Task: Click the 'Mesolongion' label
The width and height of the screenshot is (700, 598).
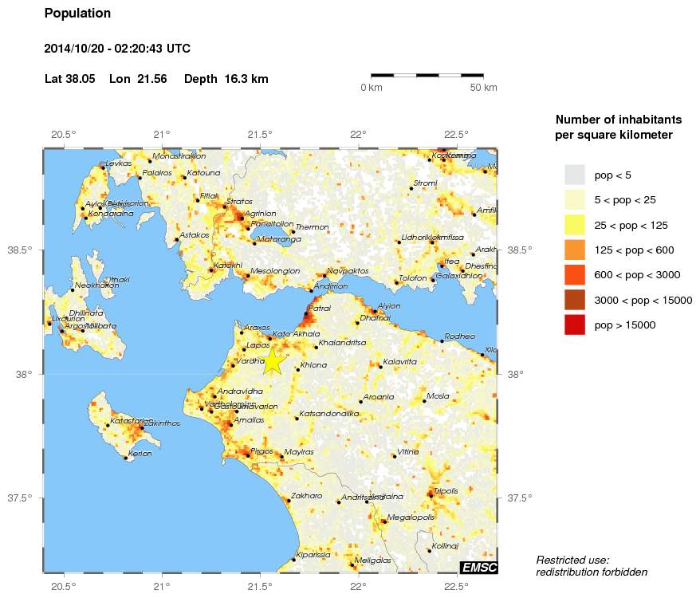Action: coord(275,270)
